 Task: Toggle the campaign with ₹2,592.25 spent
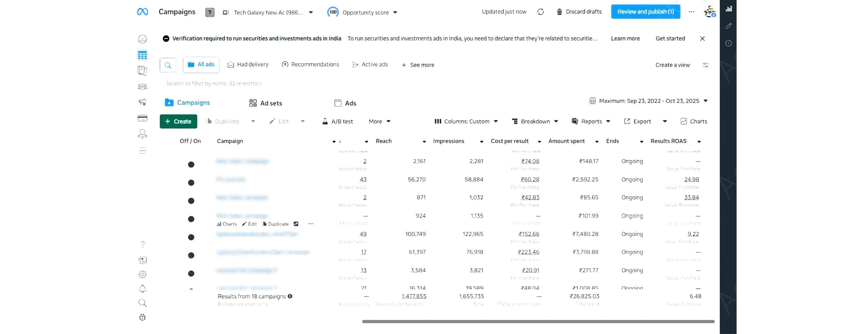(x=191, y=183)
